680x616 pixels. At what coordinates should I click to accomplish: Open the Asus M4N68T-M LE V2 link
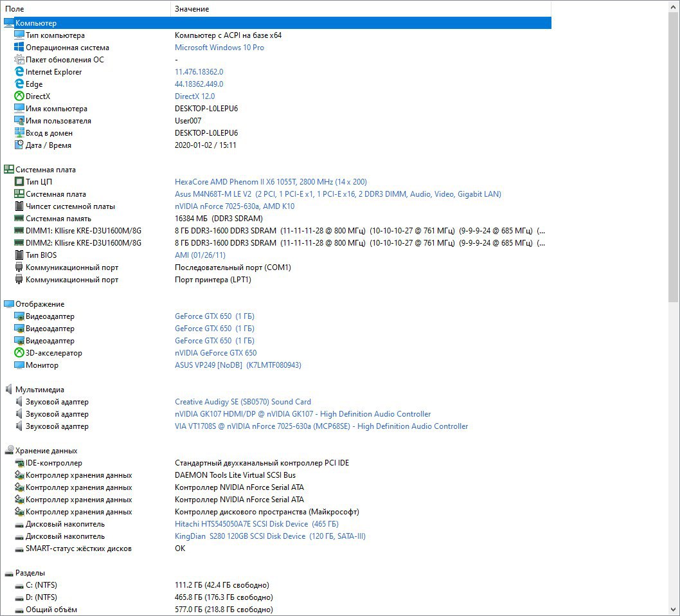[x=338, y=194]
